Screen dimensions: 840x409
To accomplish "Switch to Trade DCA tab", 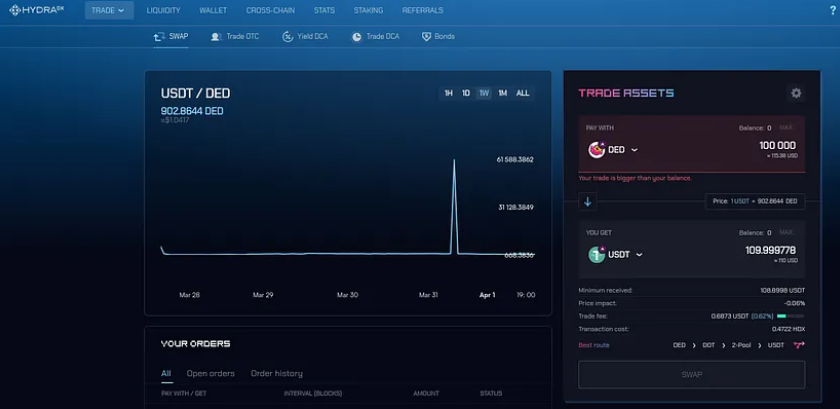I will pyautogui.click(x=376, y=37).
